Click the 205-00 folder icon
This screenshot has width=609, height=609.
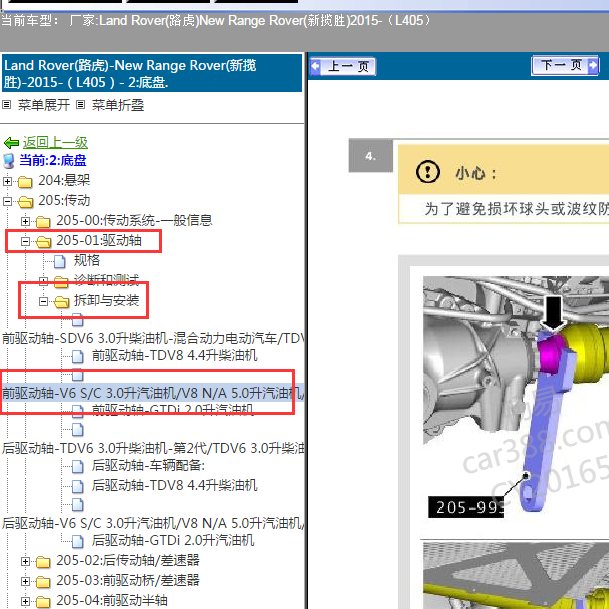coord(43,222)
